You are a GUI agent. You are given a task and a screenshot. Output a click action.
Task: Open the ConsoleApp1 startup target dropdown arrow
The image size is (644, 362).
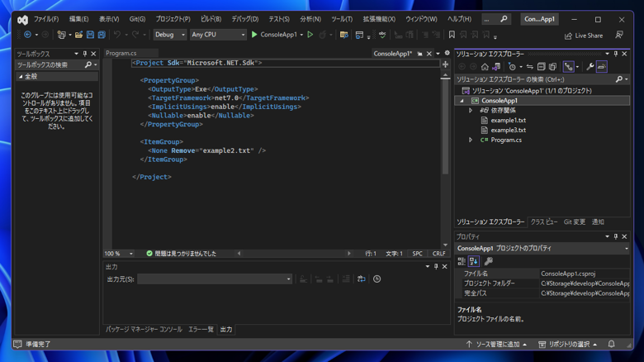pos(301,35)
